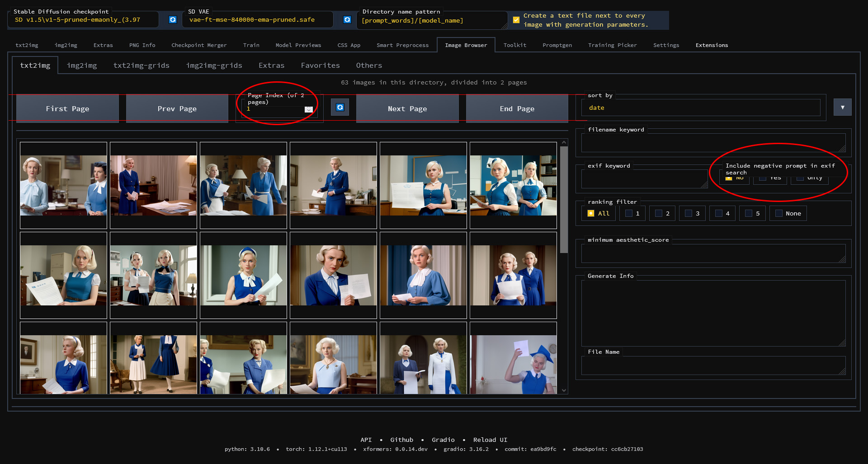Enable the 'None' ranking filter
868x464 pixels.
(778, 213)
